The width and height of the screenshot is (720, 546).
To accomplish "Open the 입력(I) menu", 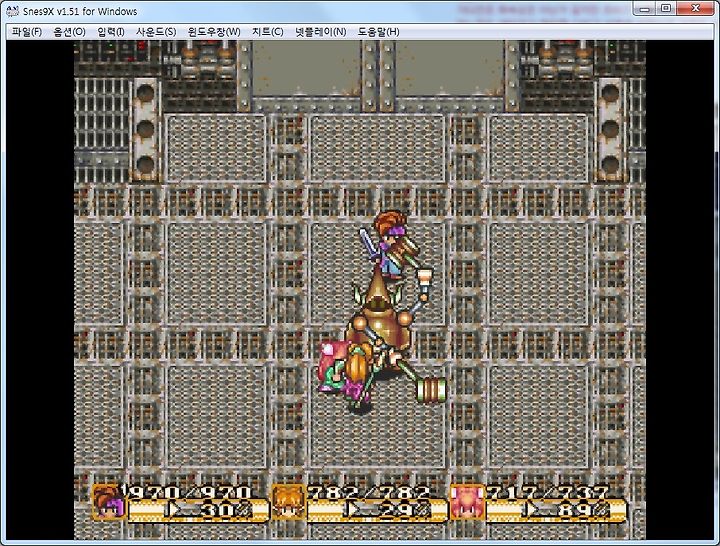I will (111, 32).
